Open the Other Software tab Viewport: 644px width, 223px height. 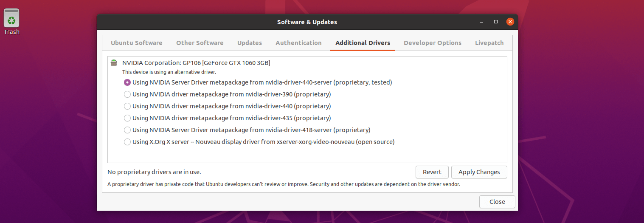200,43
